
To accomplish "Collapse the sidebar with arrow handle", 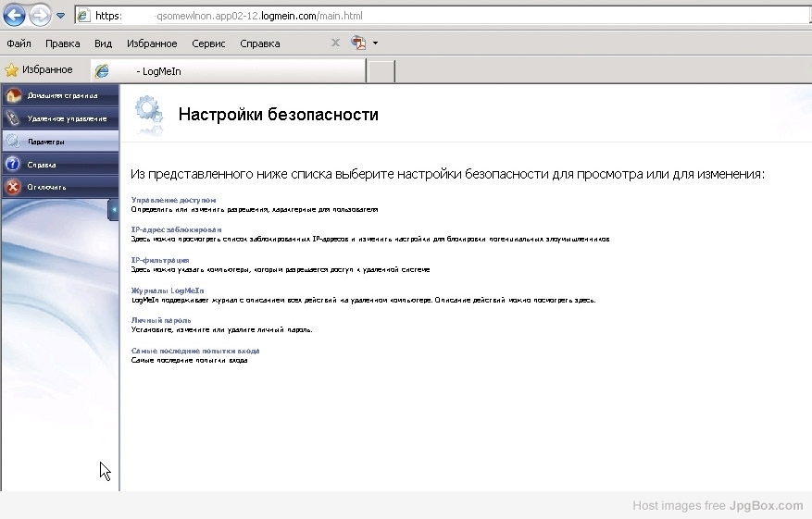I will click(113, 210).
